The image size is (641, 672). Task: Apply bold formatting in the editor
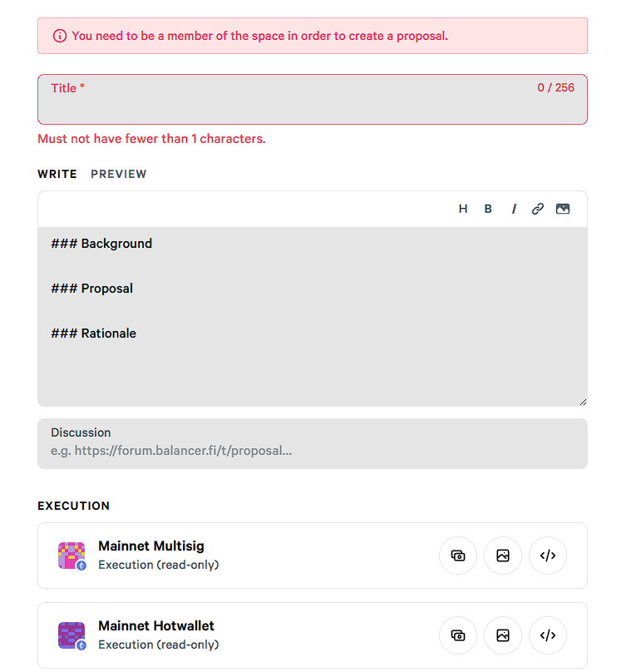(488, 209)
